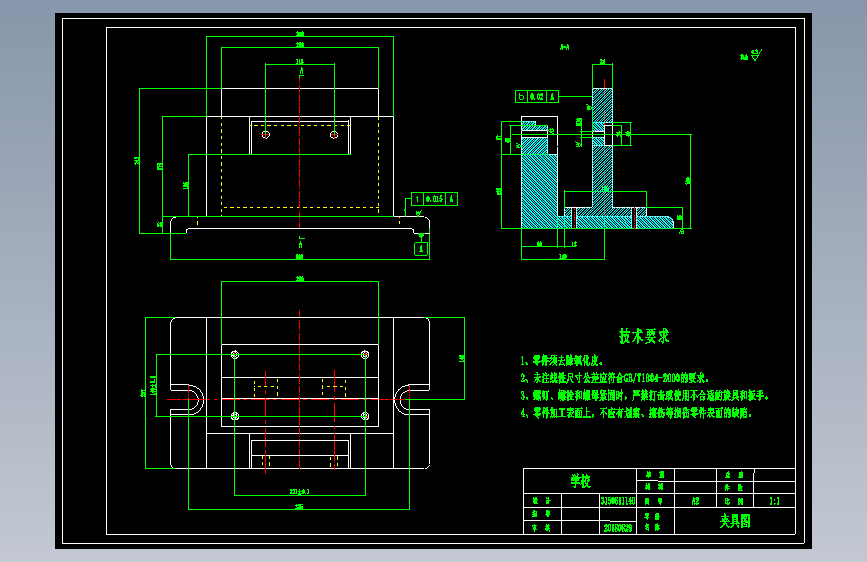The height and width of the screenshot is (562, 867).
Task: Select requirement line 3 about screws and bolts
Action: 644,396
